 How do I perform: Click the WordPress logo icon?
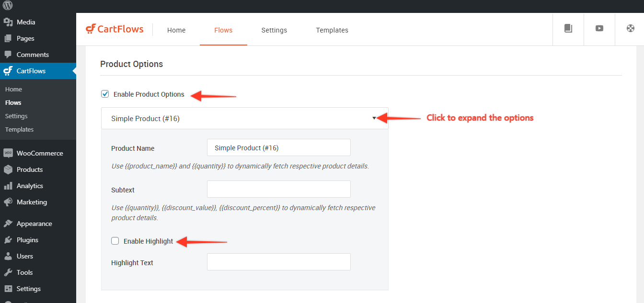[x=8, y=6]
